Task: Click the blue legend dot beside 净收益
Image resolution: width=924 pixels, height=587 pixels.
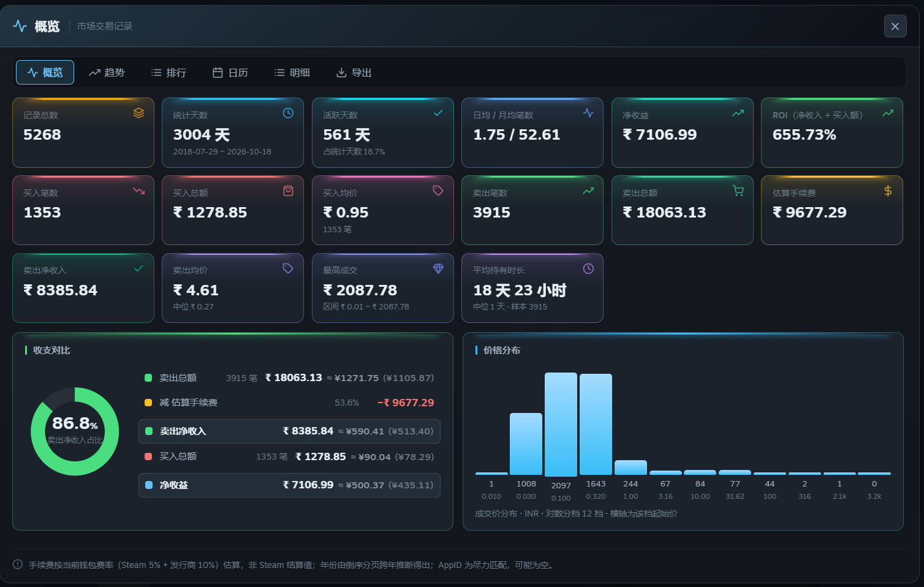Action: click(x=148, y=485)
